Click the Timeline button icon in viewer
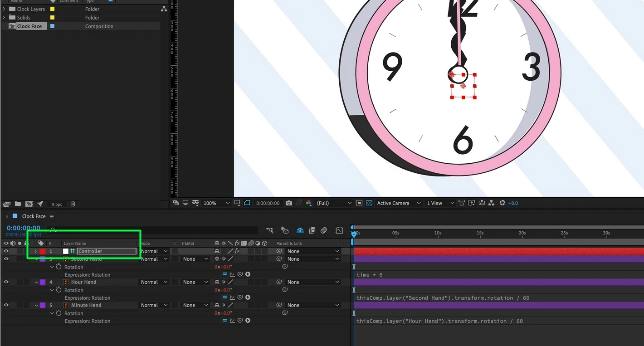644x346 pixels. click(x=481, y=203)
